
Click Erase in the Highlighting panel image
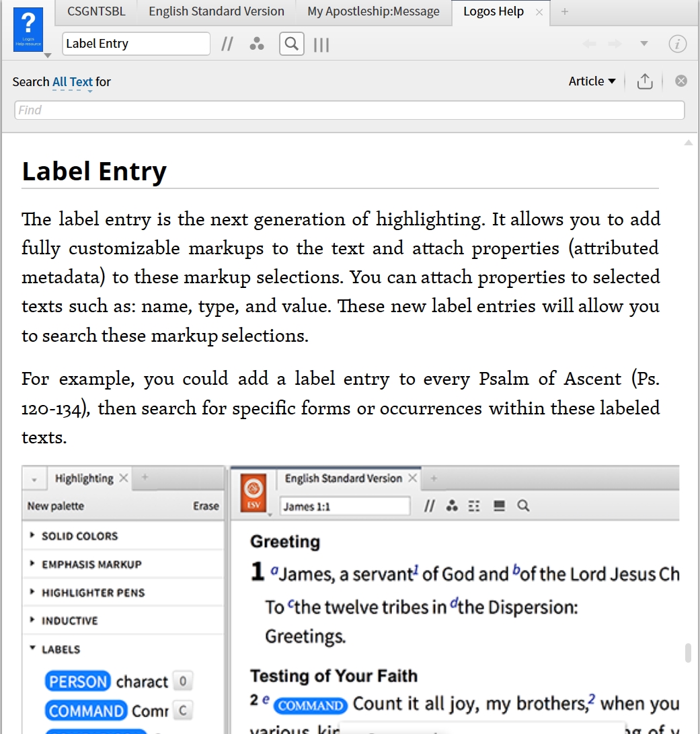click(206, 506)
